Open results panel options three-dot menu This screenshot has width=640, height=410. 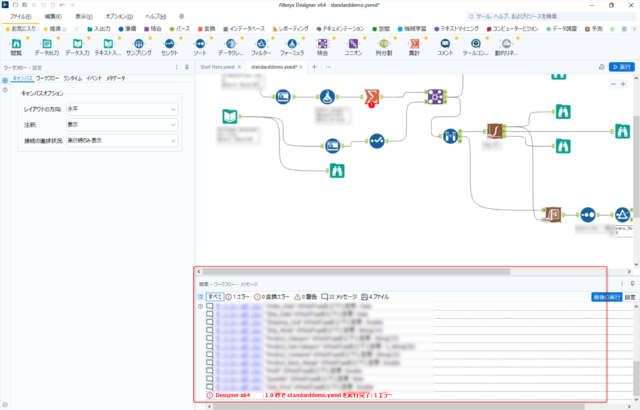click(622, 284)
